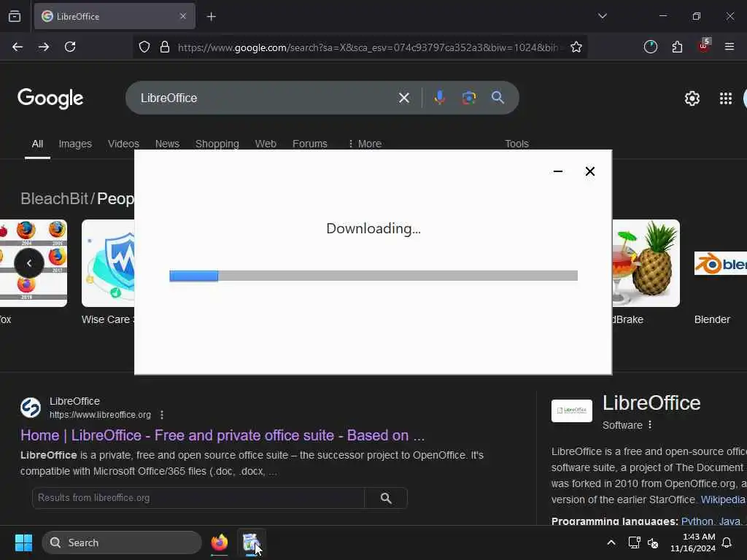The height and width of the screenshot is (560, 747).
Task: Open the clock and date flyout
Action: [693, 542]
